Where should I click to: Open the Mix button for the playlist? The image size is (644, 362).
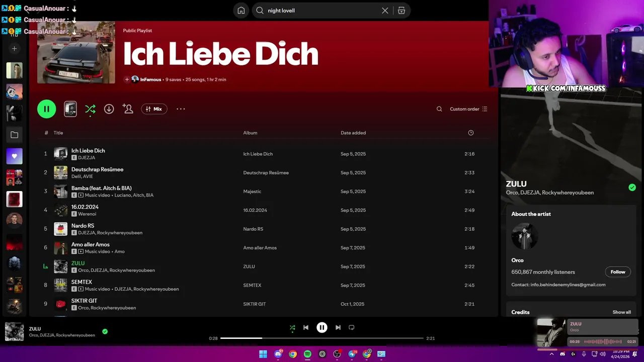(154, 109)
